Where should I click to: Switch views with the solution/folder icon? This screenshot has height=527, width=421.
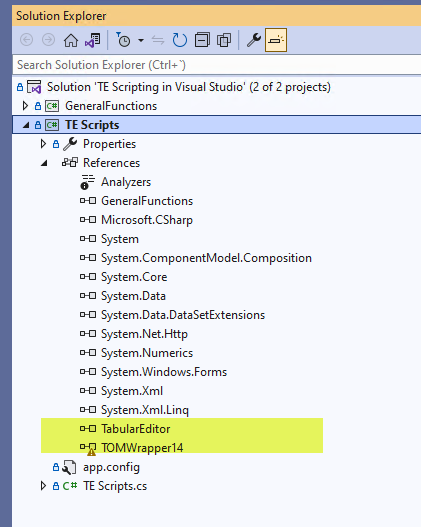(93, 40)
